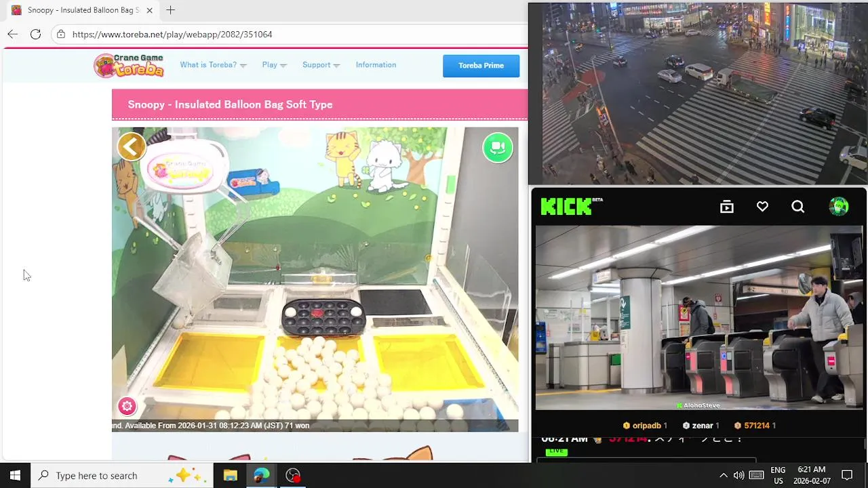Image resolution: width=868 pixels, height=488 pixels.
Task: View site info lock icon
Action: 61,34
